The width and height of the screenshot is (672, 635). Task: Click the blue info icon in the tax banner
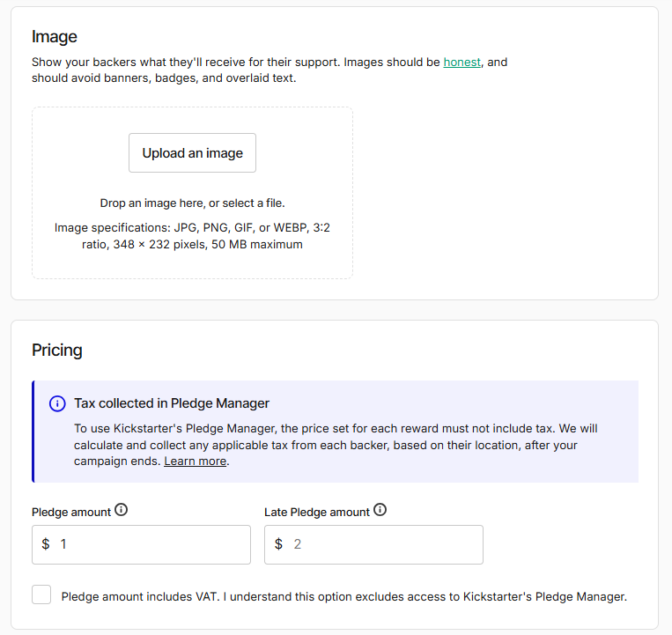click(57, 403)
